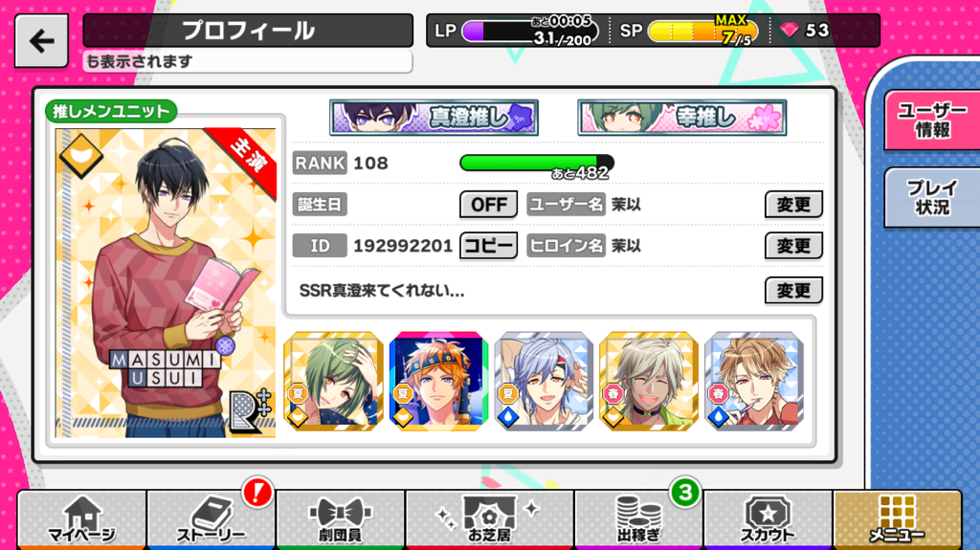Open ストーリー book icon

coord(212,519)
